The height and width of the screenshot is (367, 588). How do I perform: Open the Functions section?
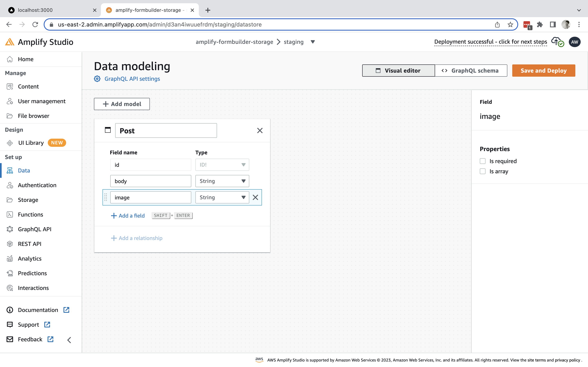[x=30, y=214]
